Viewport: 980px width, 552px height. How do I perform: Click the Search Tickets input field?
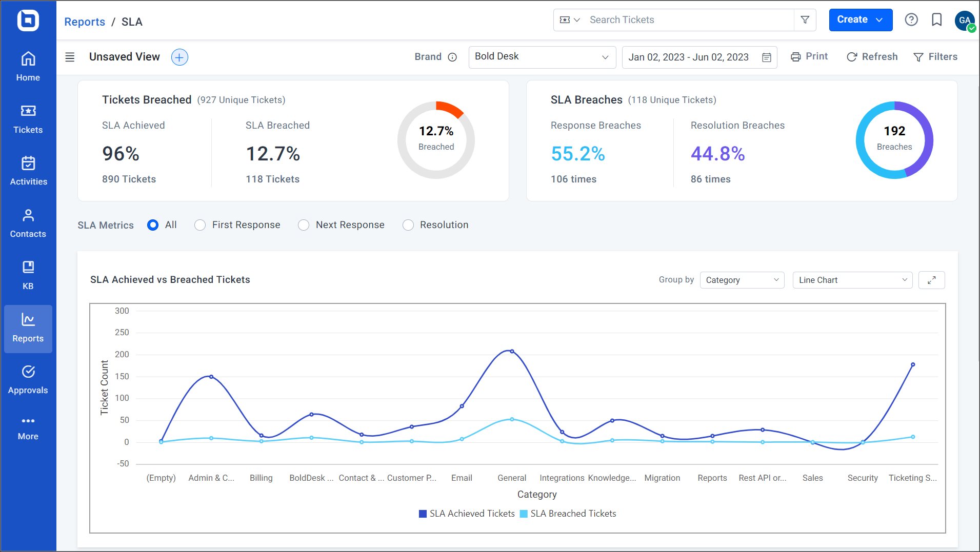click(690, 20)
